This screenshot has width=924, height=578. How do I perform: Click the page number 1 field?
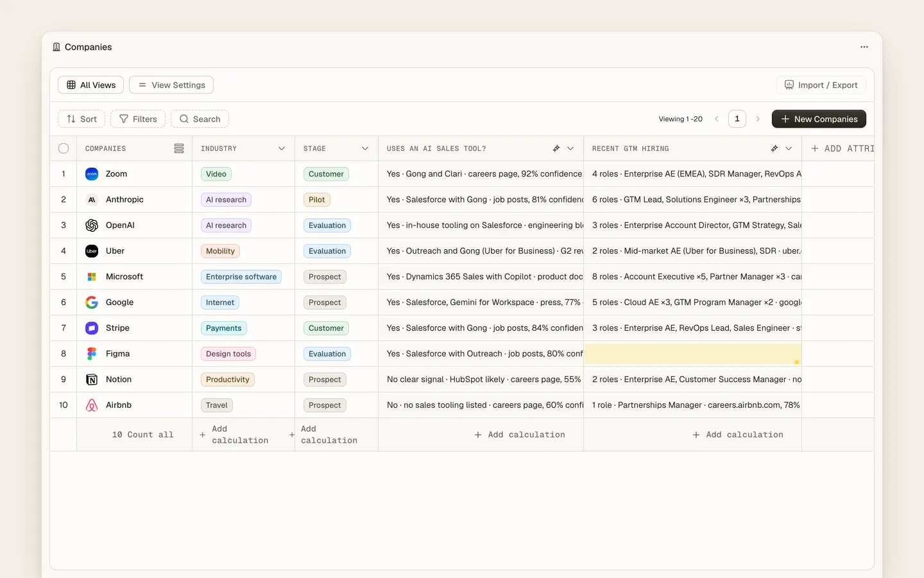click(x=737, y=119)
